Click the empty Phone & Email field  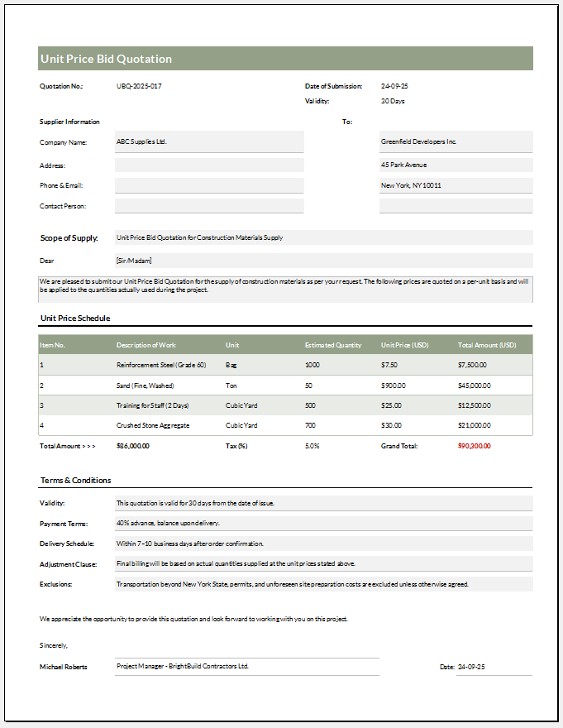[x=209, y=185]
